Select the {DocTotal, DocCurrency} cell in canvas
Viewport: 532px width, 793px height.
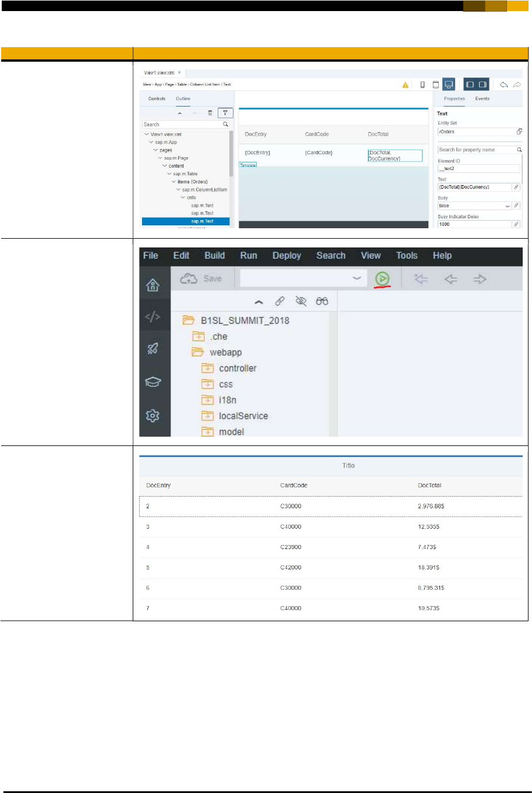(x=395, y=155)
